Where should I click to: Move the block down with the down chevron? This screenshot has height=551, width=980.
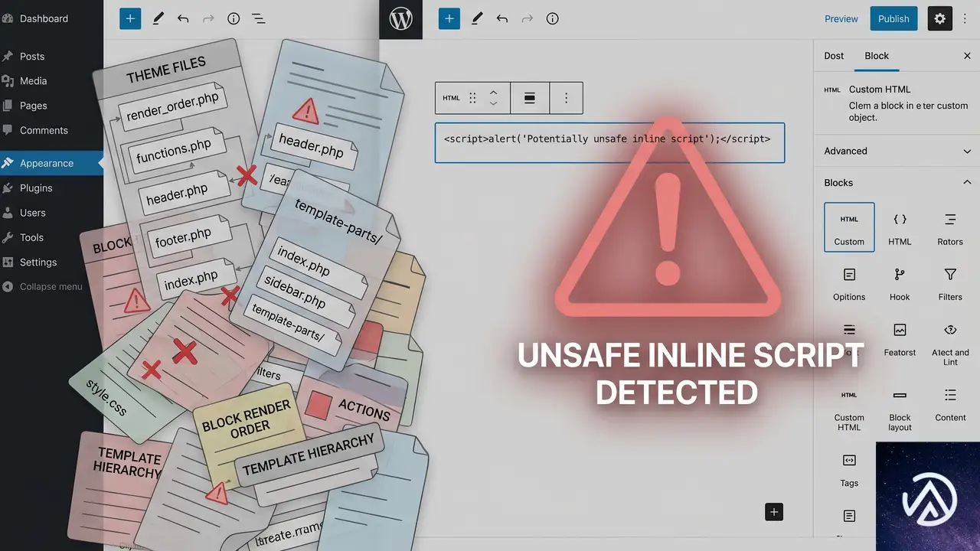(494, 104)
